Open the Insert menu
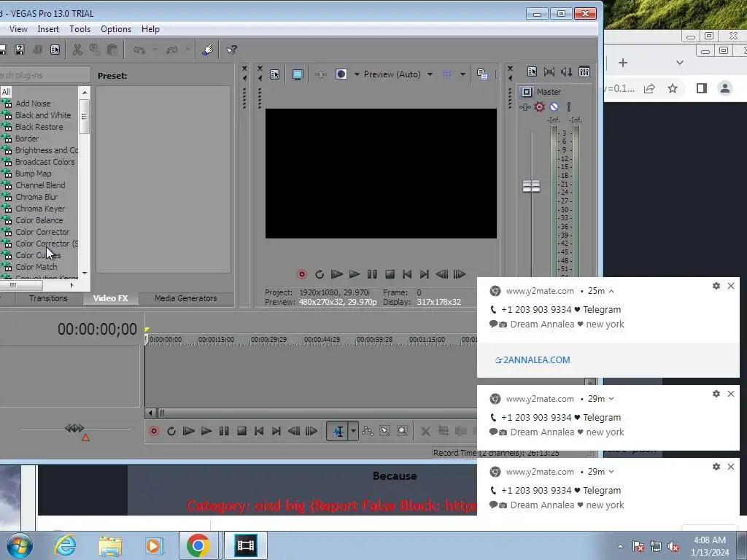The height and width of the screenshot is (560, 747). pyautogui.click(x=48, y=29)
